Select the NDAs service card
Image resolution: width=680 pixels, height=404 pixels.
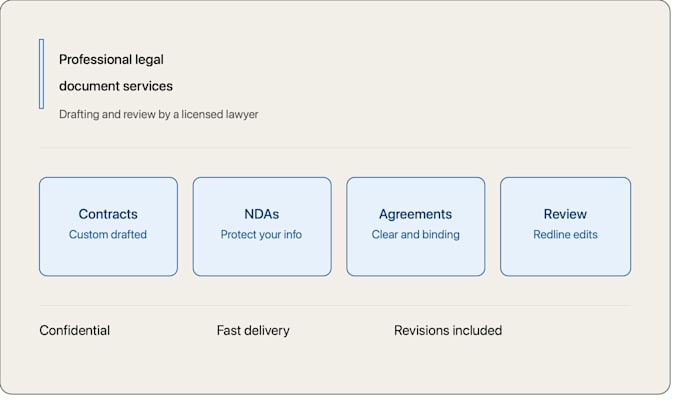click(262, 226)
